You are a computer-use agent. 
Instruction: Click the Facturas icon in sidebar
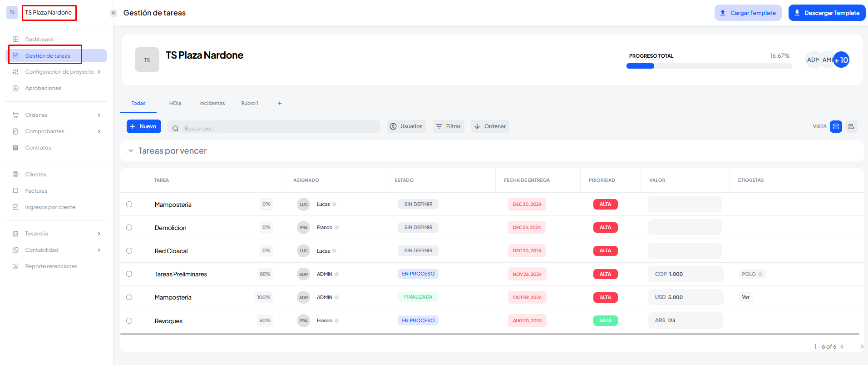15,191
